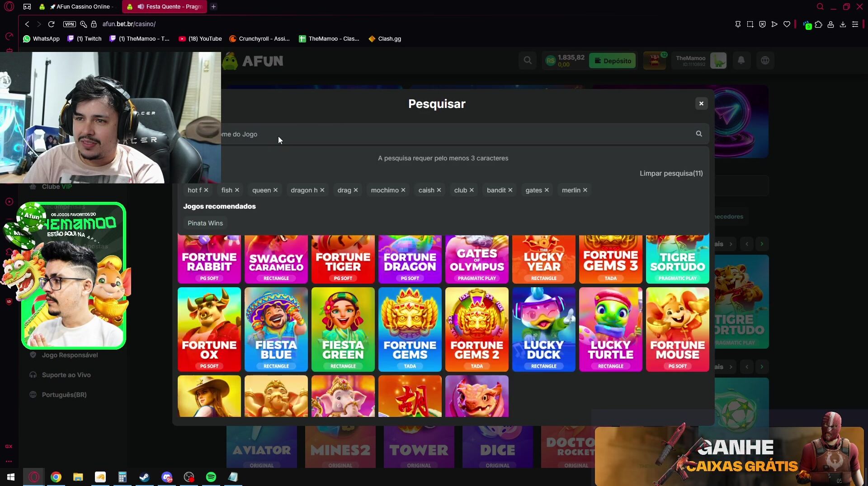Screen dimensions: 868x486
Task: Toggle the browser VPN badge
Action: click(70, 24)
